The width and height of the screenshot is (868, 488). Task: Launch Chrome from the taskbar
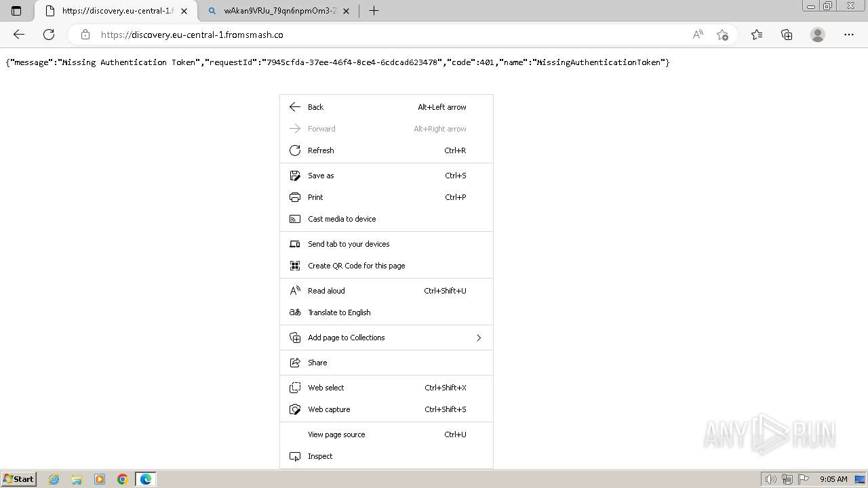point(123,479)
